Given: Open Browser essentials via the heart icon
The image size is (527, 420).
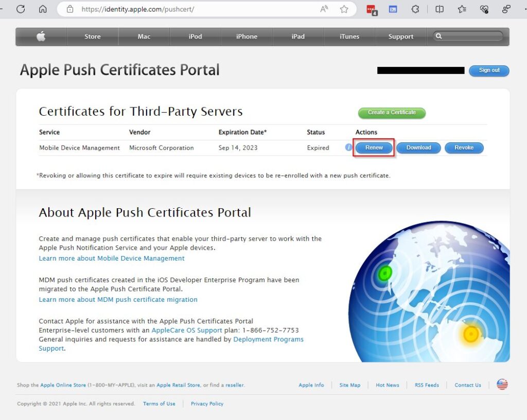Looking at the screenshot, I should [x=484, y=9].
